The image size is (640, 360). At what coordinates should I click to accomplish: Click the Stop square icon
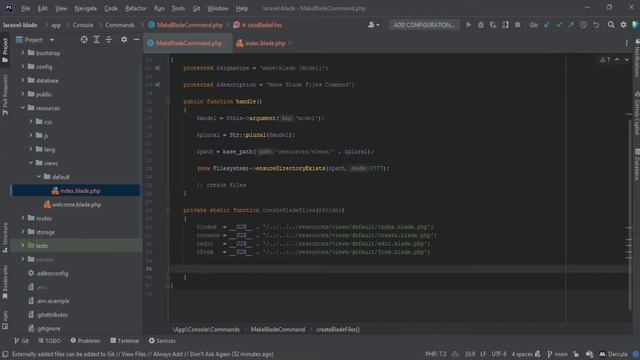point(518,25)
